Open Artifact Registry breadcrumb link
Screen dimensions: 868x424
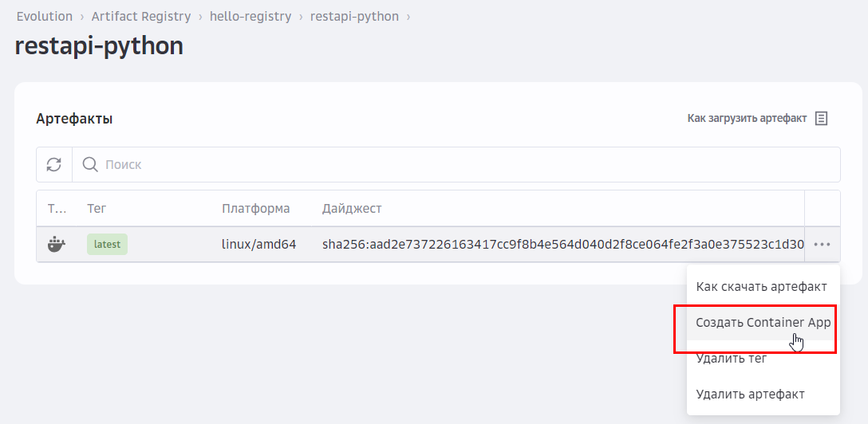(x=141, y=16)
